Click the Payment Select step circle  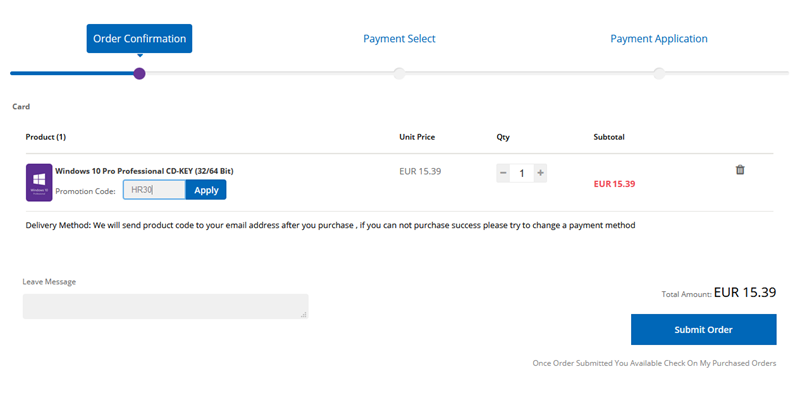399,73
